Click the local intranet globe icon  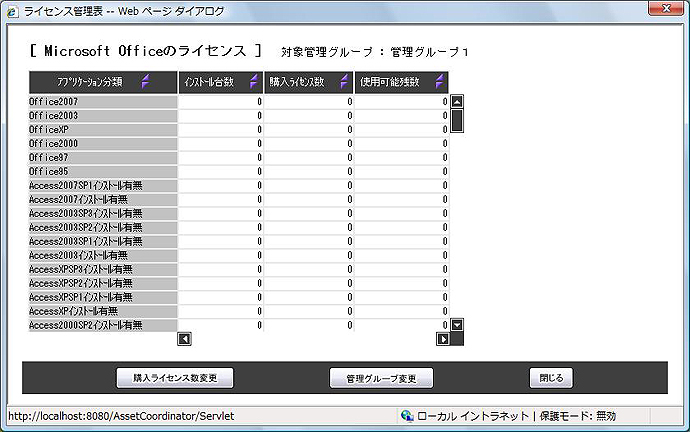tap(407, 416)
